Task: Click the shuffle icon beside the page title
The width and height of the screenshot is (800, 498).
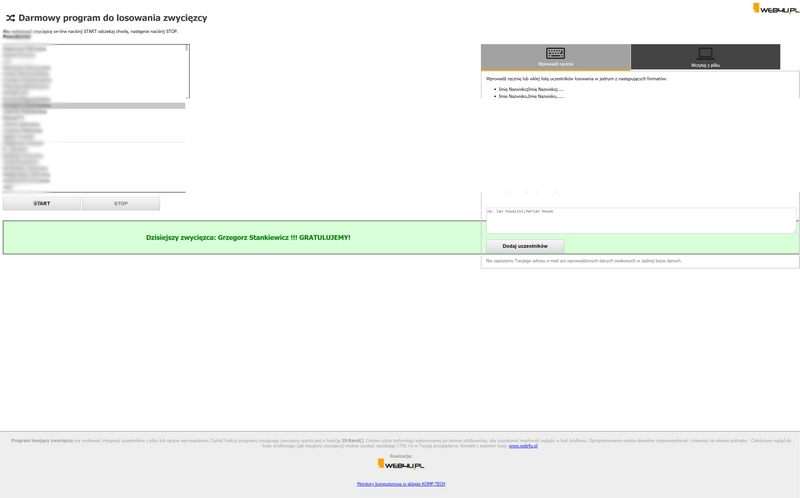Action: [x=10, y=18]
